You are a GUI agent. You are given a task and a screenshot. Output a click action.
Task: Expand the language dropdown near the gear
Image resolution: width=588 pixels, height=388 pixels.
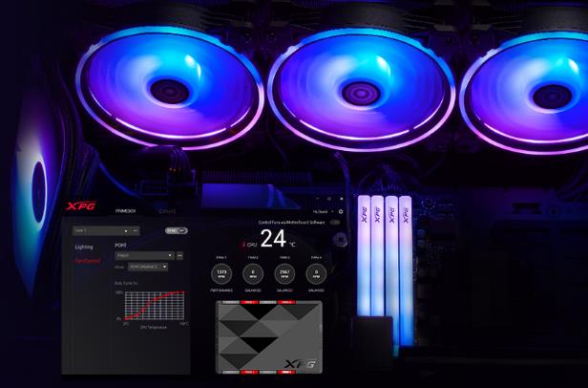pos(322,212)
